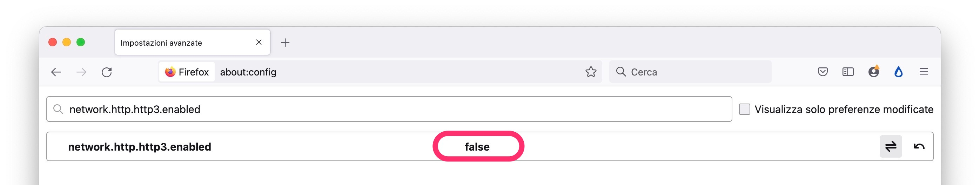Viewport: 980px width, 185px height.
Task: Select the Impostazioni avanzate tab
Action: click(183, 42)
